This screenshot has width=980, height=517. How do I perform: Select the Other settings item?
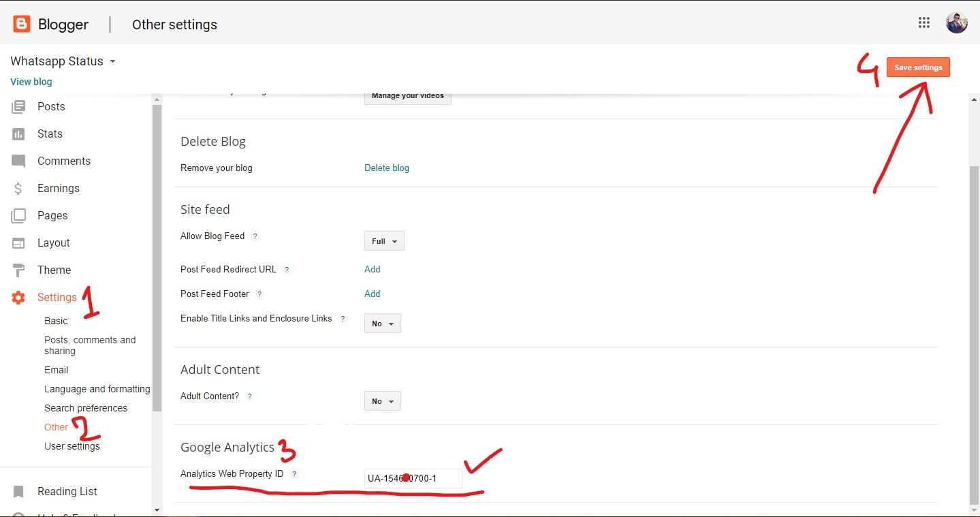57,427
